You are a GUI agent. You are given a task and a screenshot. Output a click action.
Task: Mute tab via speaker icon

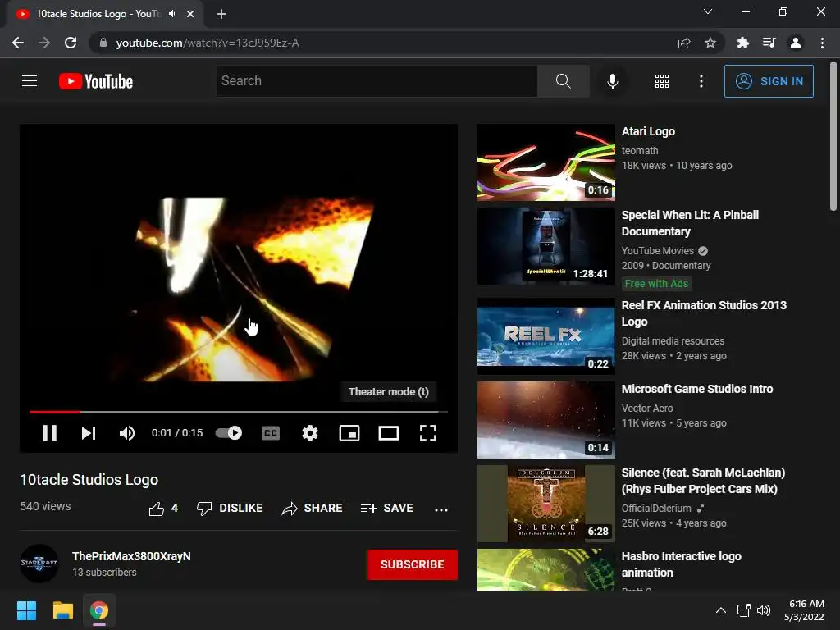click(x=172, y=14)
